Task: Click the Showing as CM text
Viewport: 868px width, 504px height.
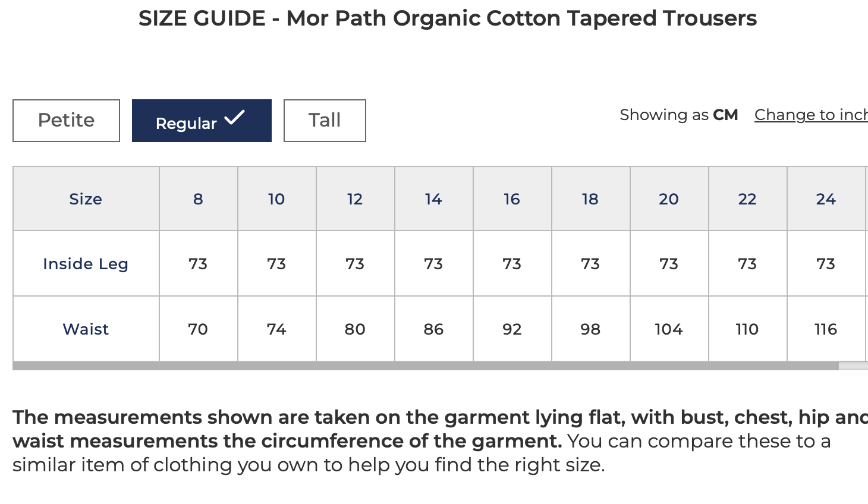Action: [x=679, y=114]
